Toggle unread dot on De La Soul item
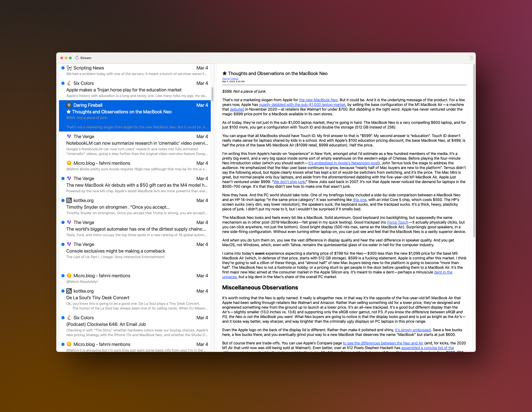The image size is (532, 412). pyautogui.click(x=63, y=291)
